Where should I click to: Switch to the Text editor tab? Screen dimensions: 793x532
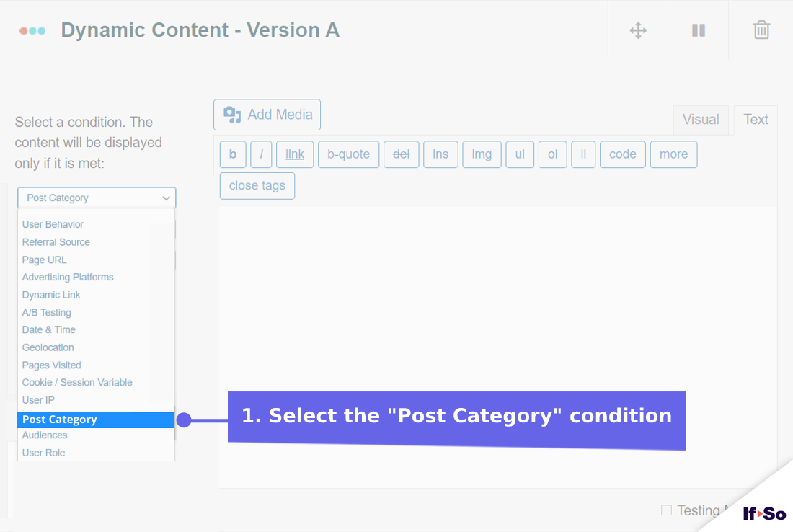755,119
